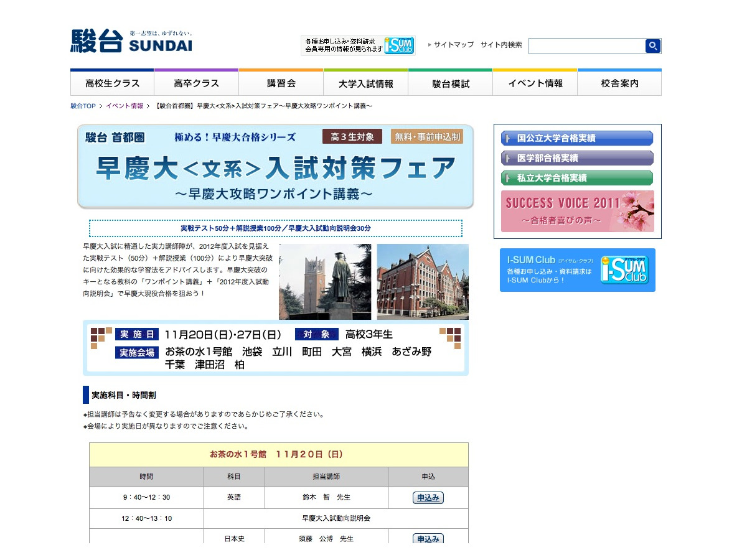The image size is (747, 560).
Task: Open 医学部合格実績 button
Action: pos(577,158)
